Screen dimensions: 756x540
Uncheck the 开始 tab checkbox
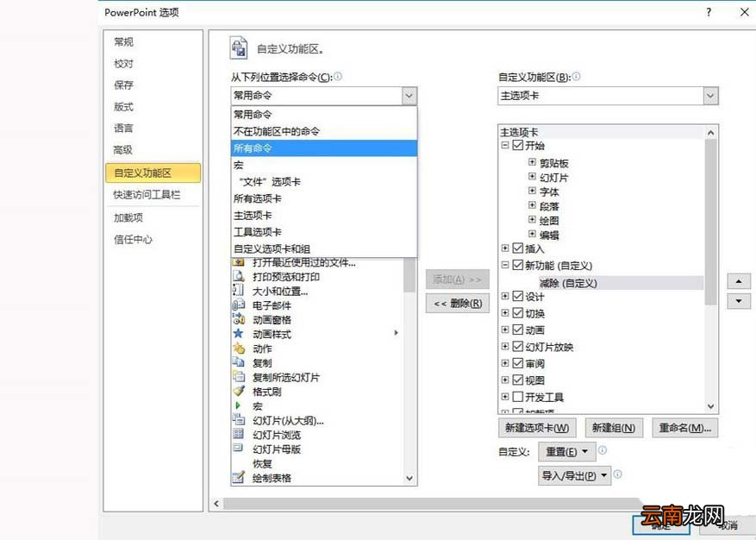click(518, 145)
